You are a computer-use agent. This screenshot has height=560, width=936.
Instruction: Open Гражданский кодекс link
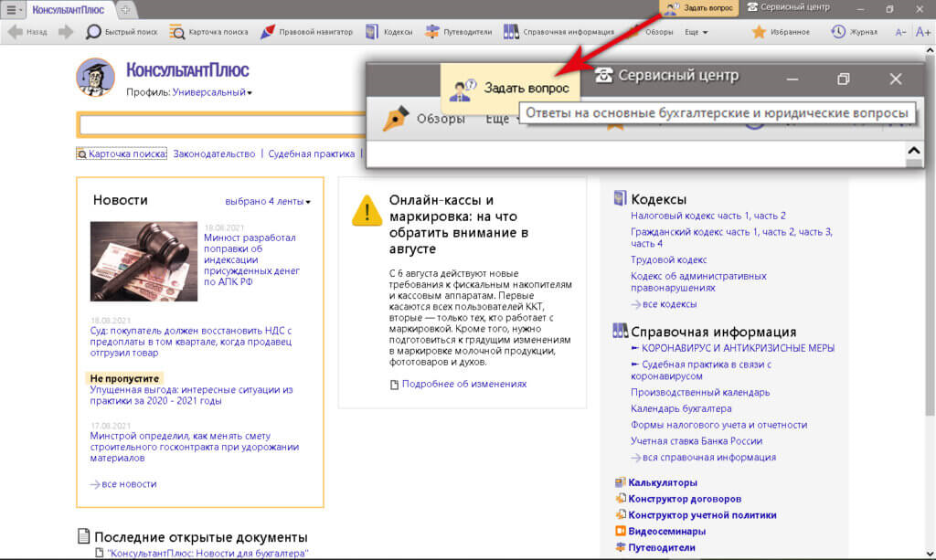point(731,238)
